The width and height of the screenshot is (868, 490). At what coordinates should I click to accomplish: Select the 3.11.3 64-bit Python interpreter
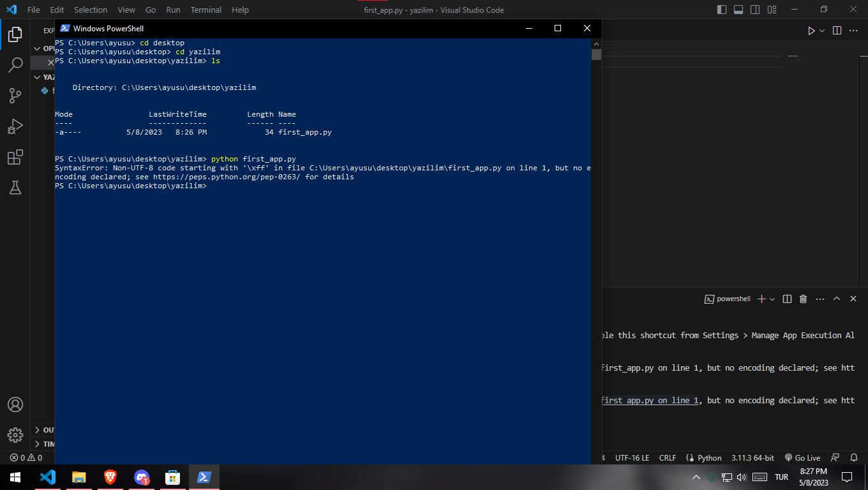(753, 458)
